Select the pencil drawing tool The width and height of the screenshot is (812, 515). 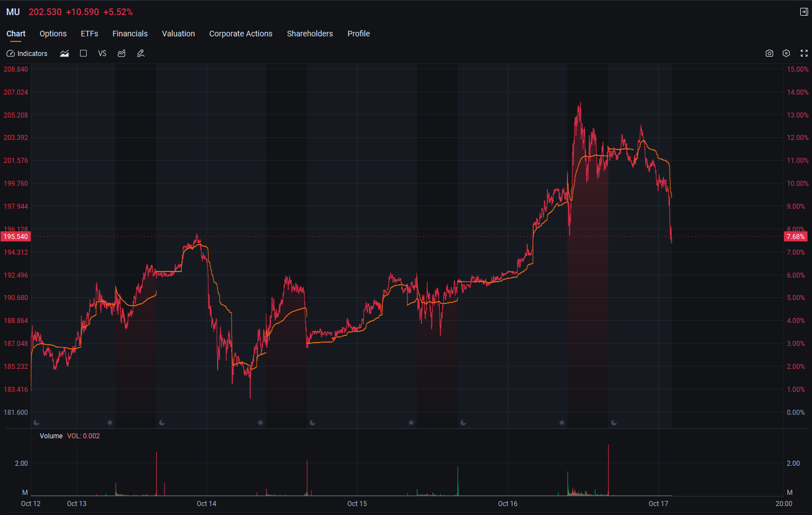coord(140,54)
